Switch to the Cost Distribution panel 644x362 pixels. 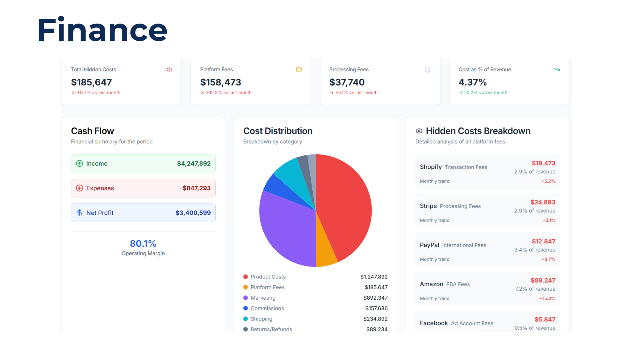coord(278,131)
